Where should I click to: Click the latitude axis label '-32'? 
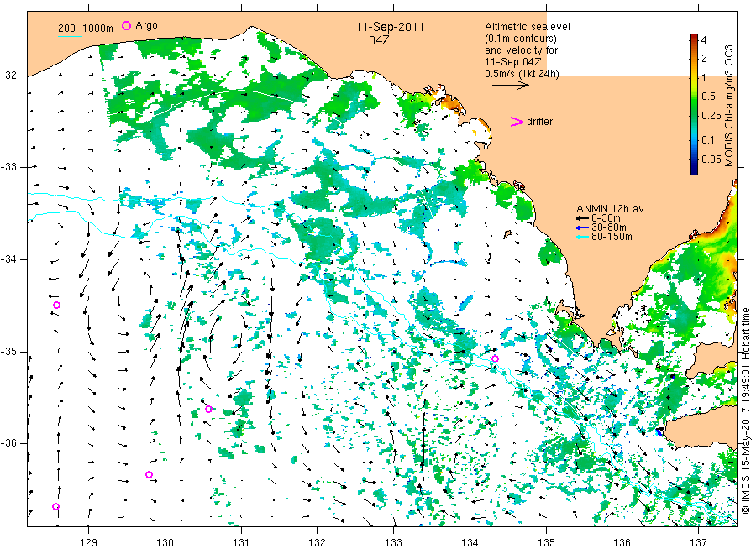pyautogui.click(x=8, y=76)
